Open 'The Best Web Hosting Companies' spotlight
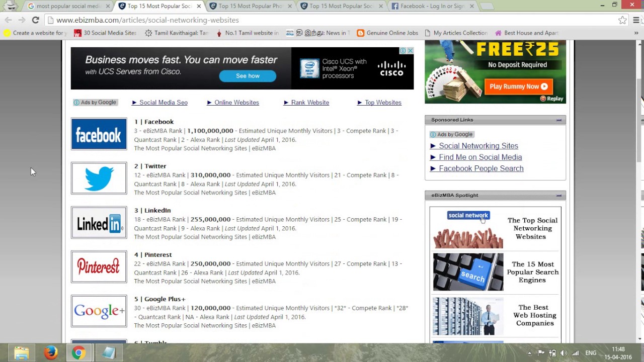The image size is (644, 362). pos(534,315)
